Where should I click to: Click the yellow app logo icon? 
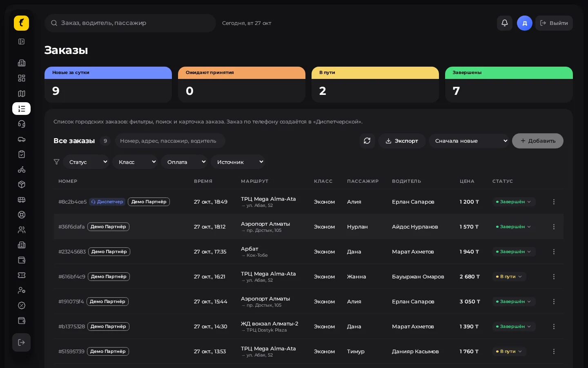click(x=21, y=23)
